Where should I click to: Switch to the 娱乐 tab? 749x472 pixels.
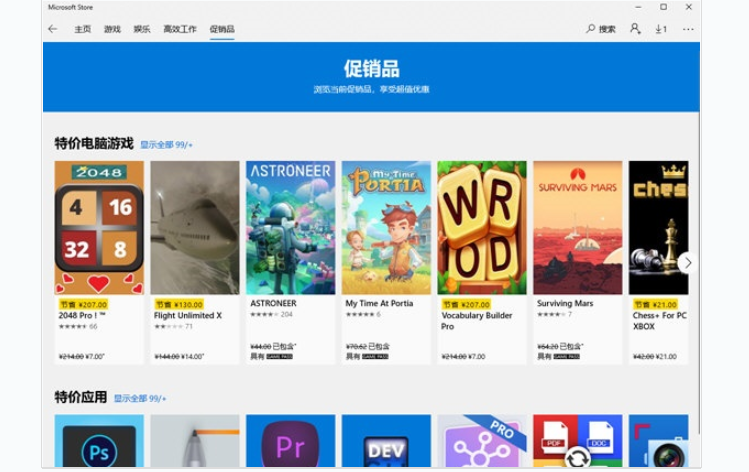click(x=142, y=29)
